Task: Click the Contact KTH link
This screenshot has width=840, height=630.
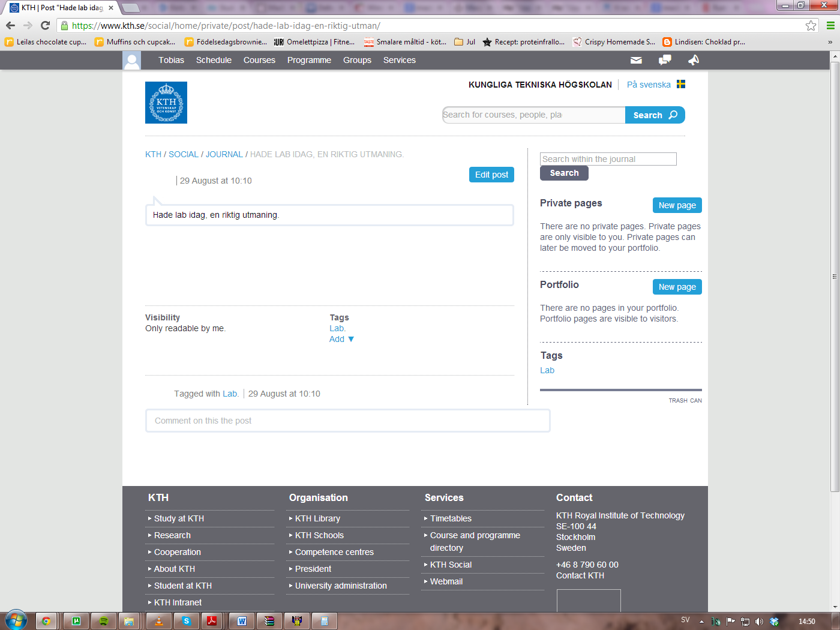Action: click(580, 575)
